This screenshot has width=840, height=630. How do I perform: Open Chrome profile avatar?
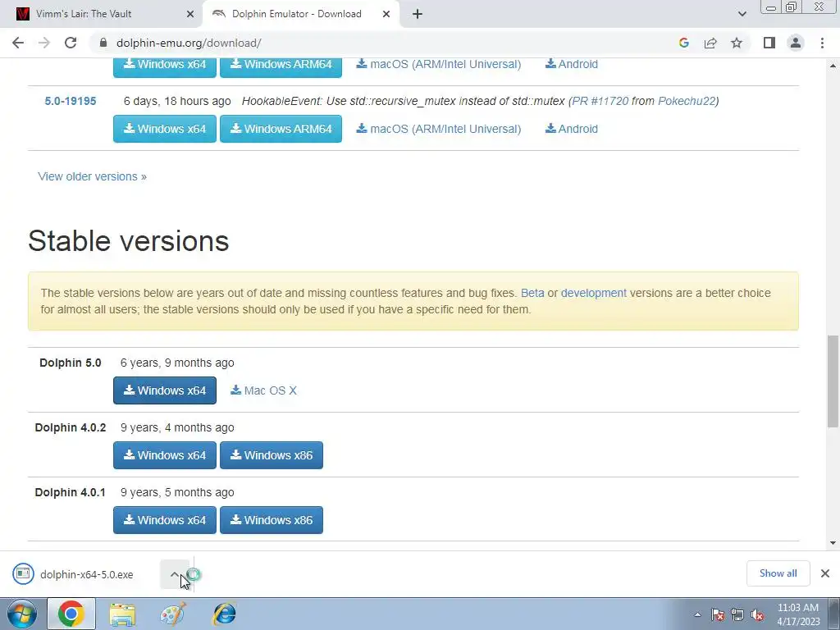click(796, 43)
